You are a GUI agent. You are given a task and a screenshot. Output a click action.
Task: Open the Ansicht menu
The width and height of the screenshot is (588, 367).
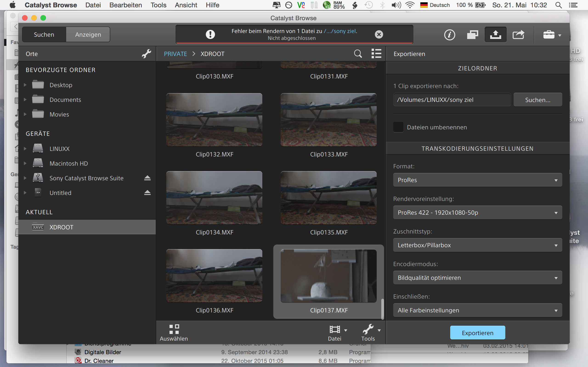tap(186, 5)
